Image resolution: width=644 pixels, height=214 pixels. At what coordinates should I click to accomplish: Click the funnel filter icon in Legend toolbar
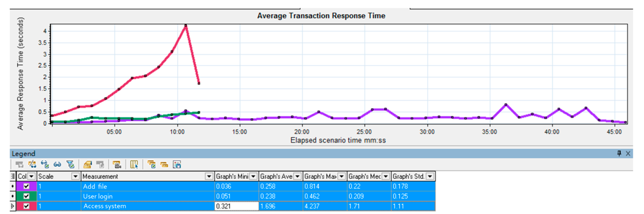click(70, 164)
